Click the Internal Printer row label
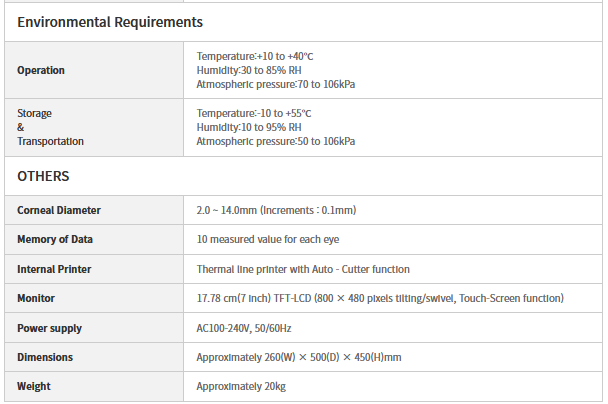Screen dimensions: 608x404 [54, 269]
